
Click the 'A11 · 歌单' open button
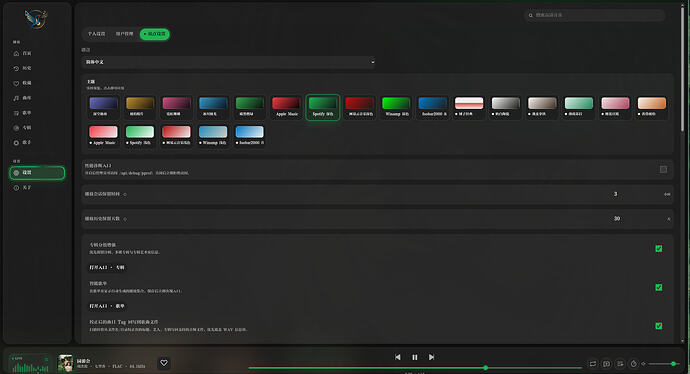107,306
